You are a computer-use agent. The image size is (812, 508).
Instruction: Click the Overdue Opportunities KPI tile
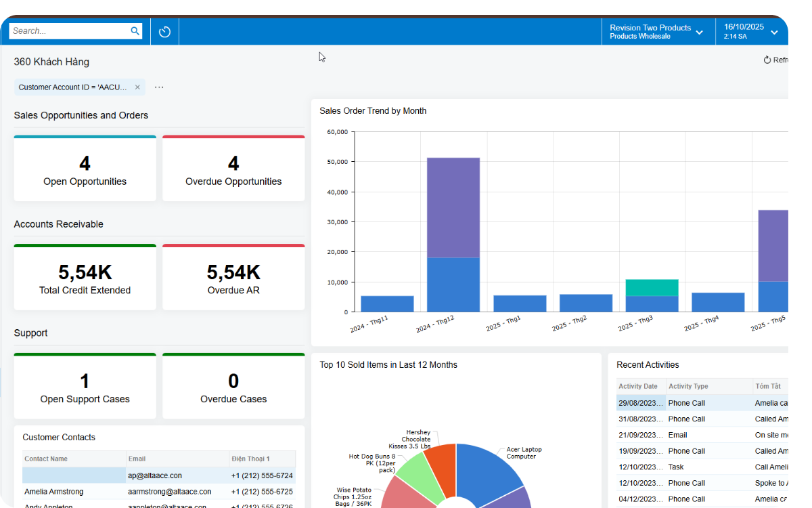[x=233, y=168]
